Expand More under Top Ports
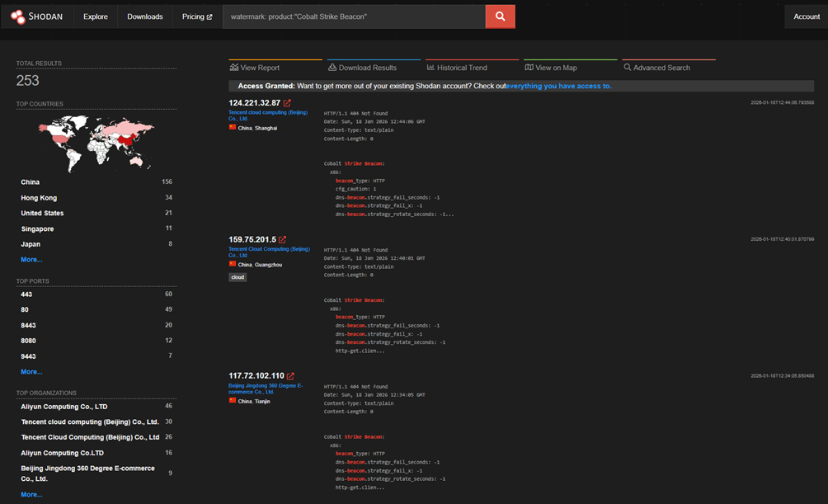 (x=31, y=372)
